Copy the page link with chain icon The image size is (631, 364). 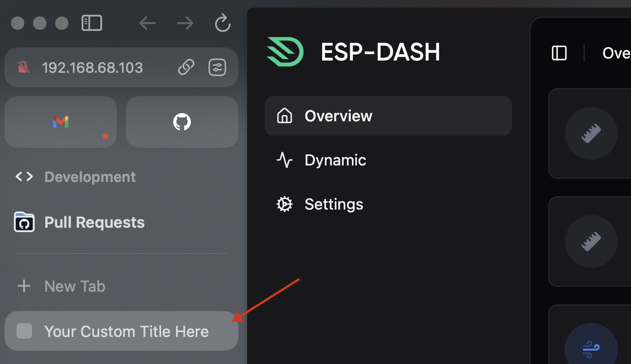[186, 67]
